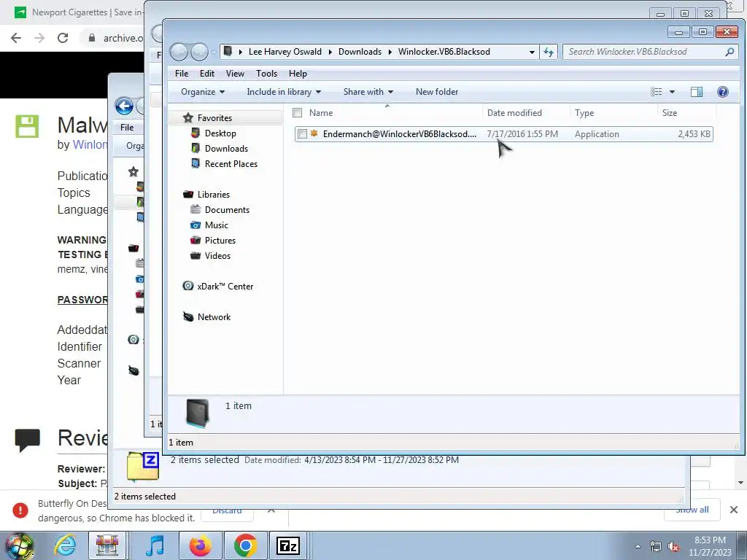The width and height of the screenshot is (747, 560).
Task: Expand the breadcrumb arrow after Downloads
Action: click(x=390, y=52)
